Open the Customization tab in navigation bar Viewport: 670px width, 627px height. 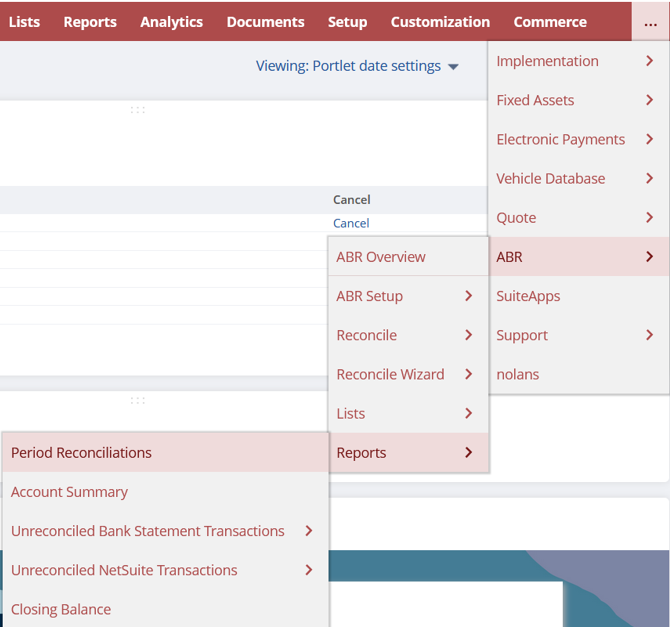[440, 22]
